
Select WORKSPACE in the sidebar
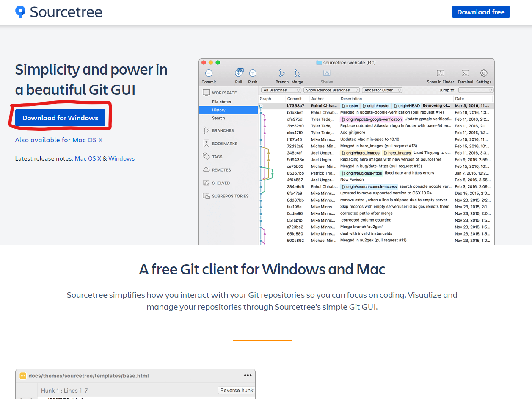224,93
